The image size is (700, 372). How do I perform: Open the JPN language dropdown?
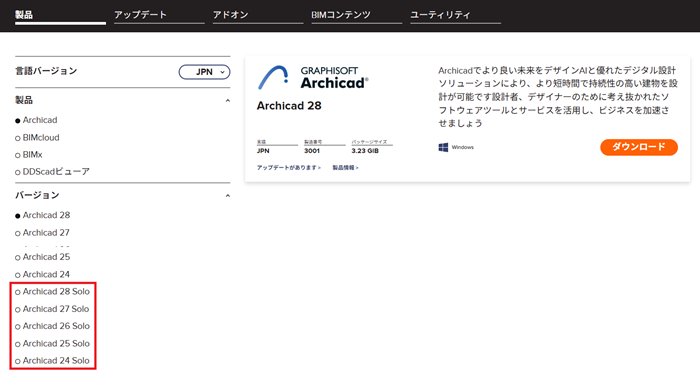(204, 72)
